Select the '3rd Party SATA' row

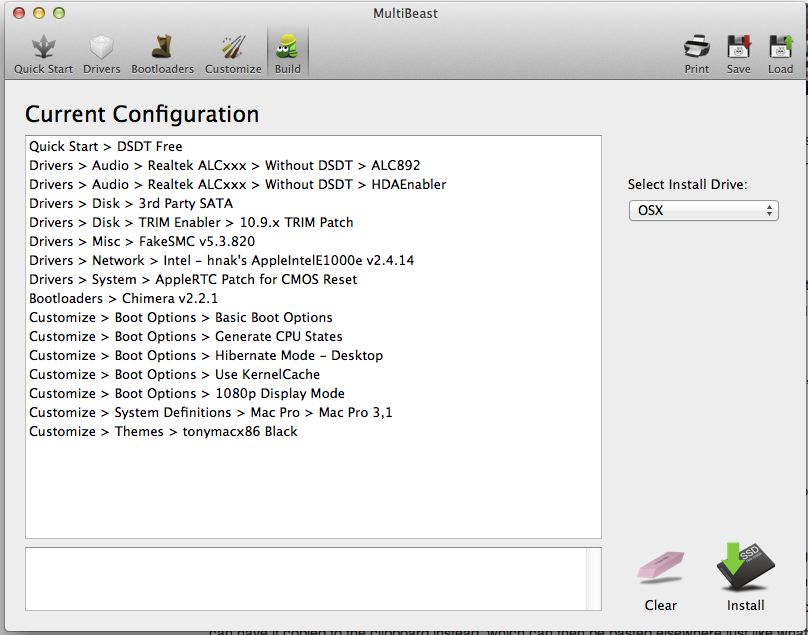313,204
